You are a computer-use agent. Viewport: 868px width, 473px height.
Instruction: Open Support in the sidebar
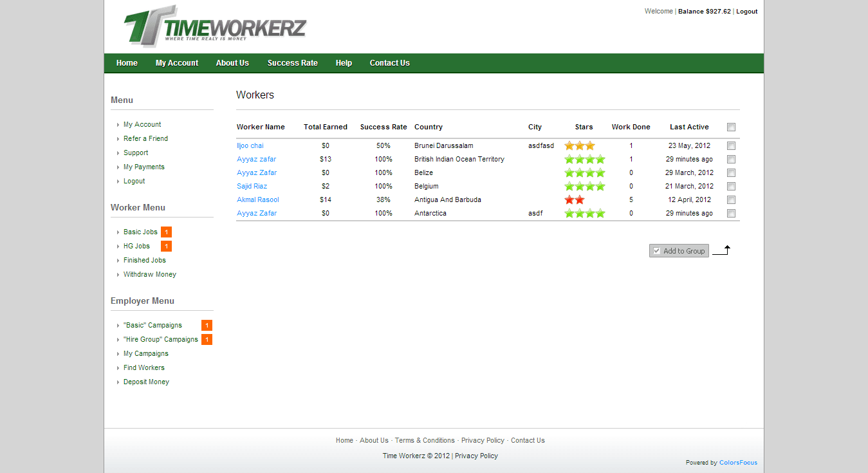[x=136, y=153]
